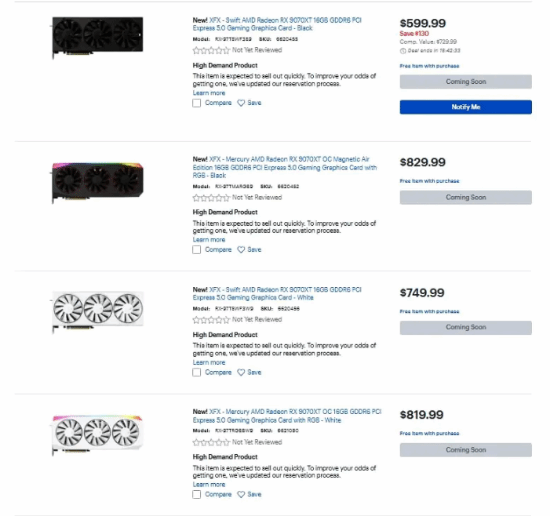Save the XFX Swift White card
Screen dimensions: 550x516
249,372
